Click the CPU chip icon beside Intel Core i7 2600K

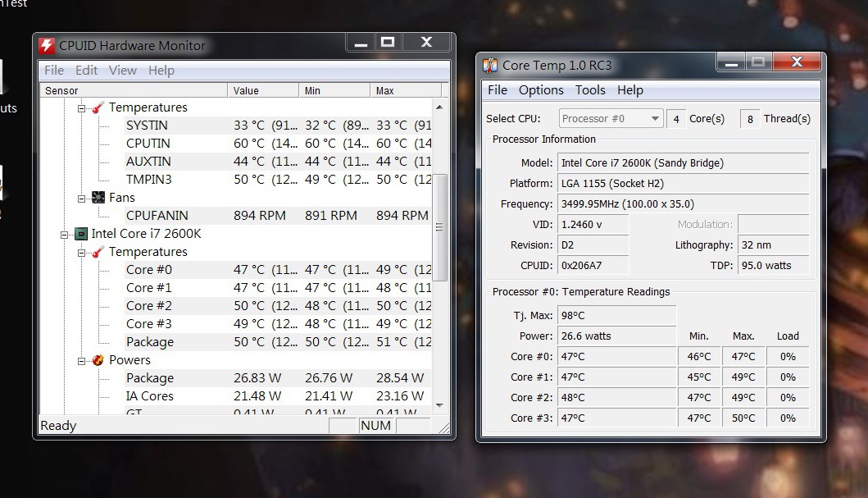coord(80,234)
